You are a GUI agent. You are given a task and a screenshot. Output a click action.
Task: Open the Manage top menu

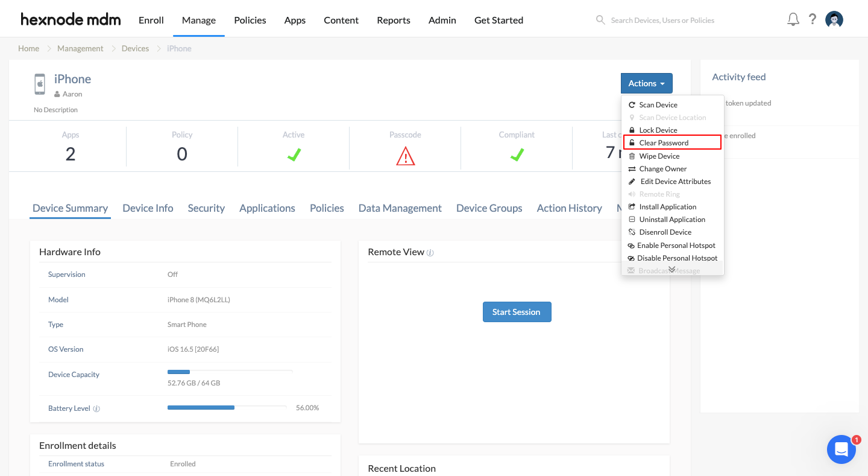[199, 20]
